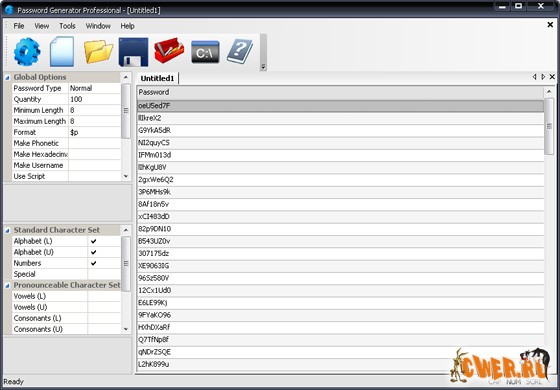
Task: Toggle Alphabet (U) checkmark
Action: tap(94, 252)
